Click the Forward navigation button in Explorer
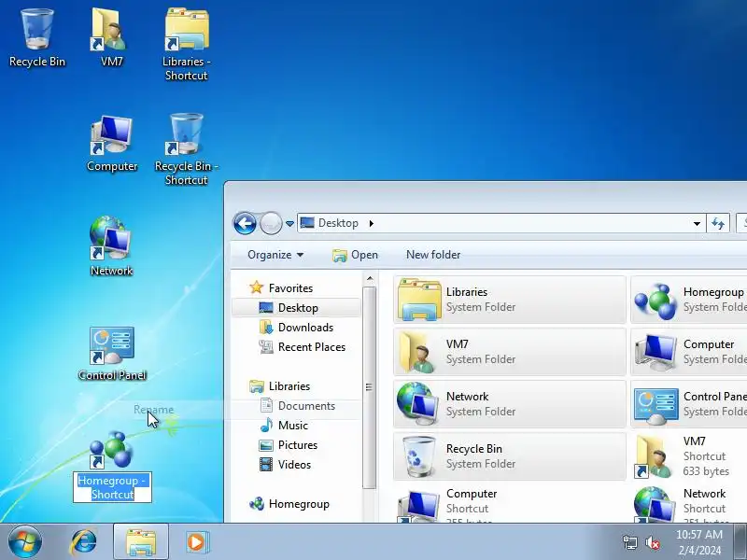747x560 pixels. pyautogui.click(x=271, y=223)
